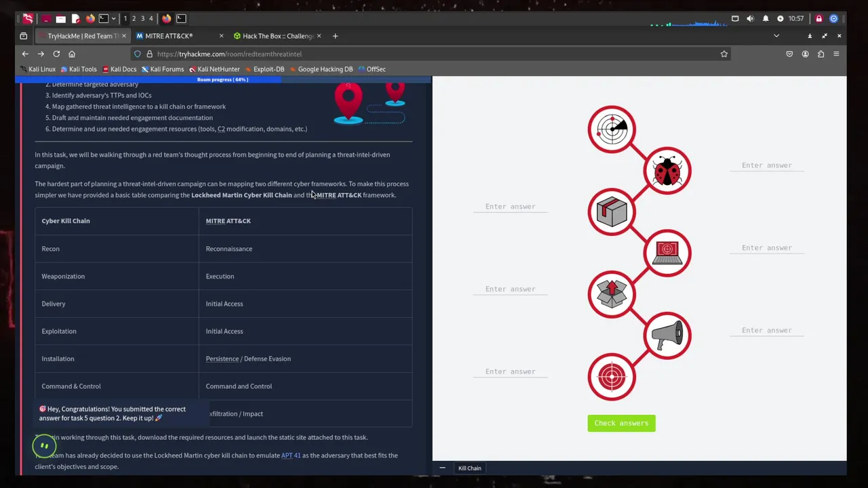Open the Kali Linux bookmark
868x488 pixels.
38,69
